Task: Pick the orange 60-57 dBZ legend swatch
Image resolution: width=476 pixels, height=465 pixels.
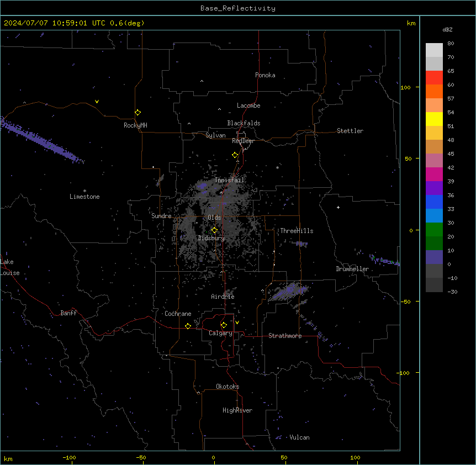Action: (x=434, y=91)
